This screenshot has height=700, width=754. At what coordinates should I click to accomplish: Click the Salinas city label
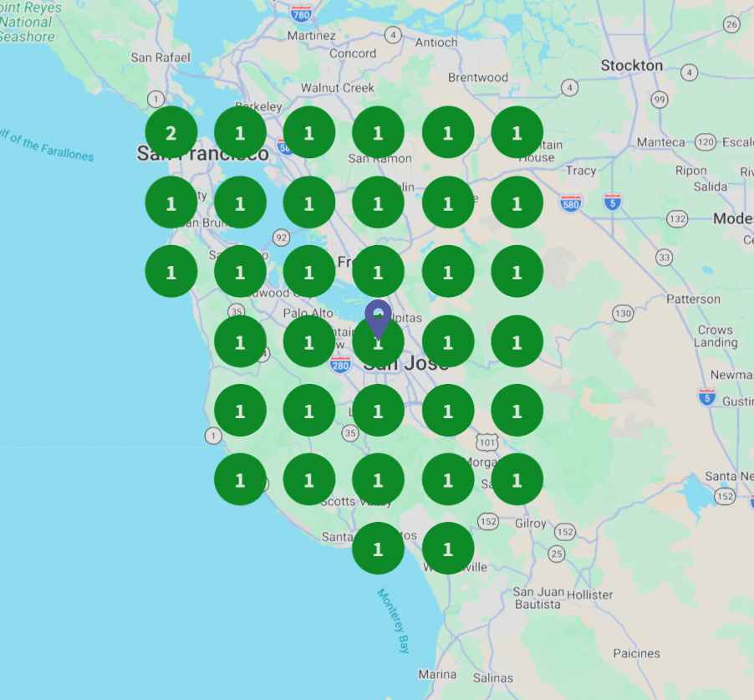pos(492,677)
